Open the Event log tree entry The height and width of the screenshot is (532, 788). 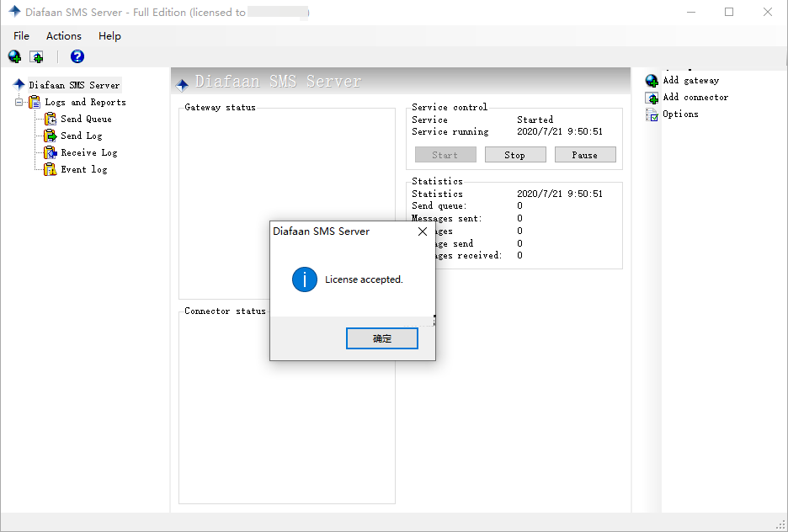(84, 169)
